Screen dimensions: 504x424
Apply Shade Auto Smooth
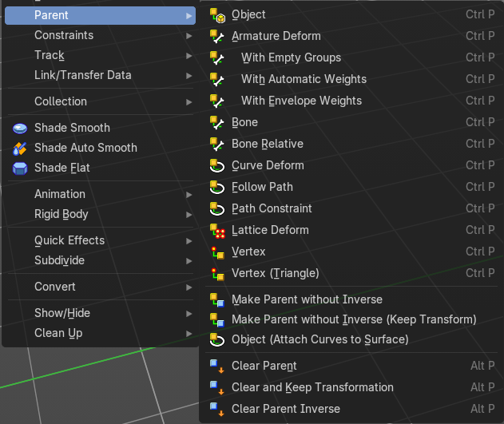click(101, 148)
